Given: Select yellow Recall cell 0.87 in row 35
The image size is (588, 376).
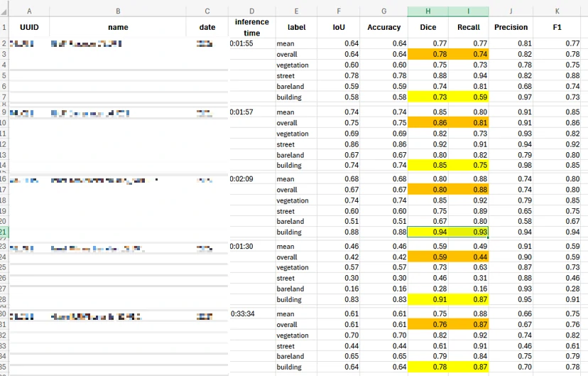Looking at the screenshot, I should pos(469,367).
